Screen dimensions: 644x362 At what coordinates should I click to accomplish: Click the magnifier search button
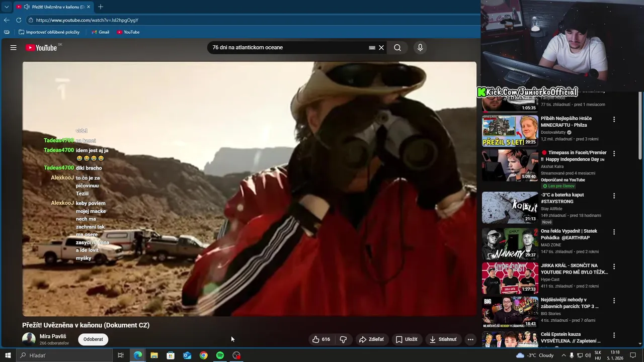tap(397, 48)
